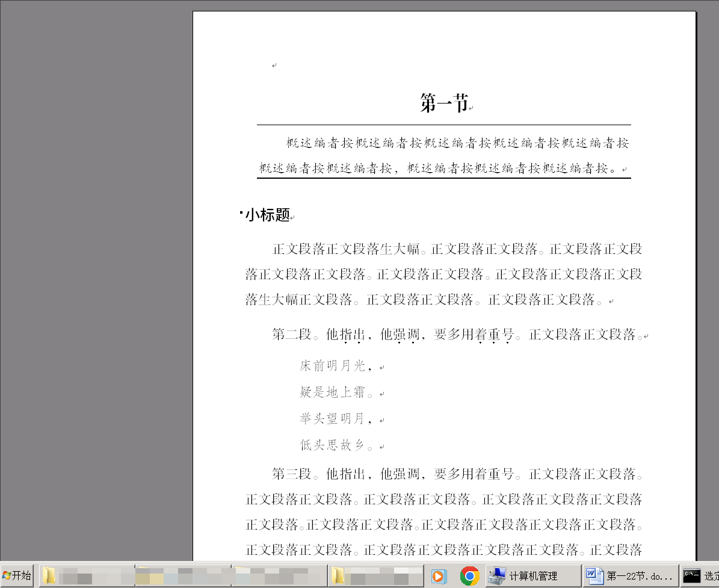The width and height of the screenshot is (719, 588).
Task: Open the orange media player taskbar icon
Action: [x=439, y=576]
